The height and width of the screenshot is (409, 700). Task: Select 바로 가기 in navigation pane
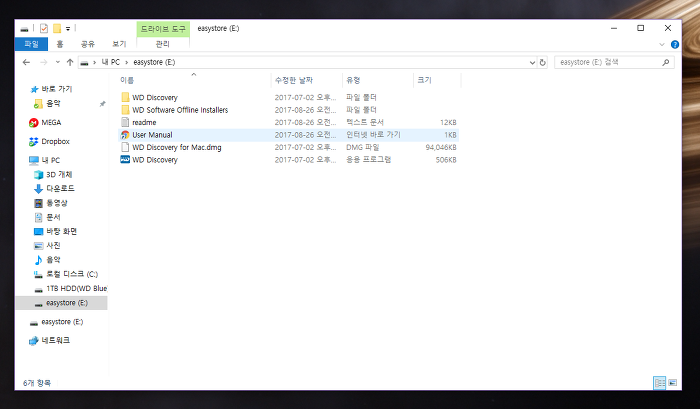click(x=57, y=89)
